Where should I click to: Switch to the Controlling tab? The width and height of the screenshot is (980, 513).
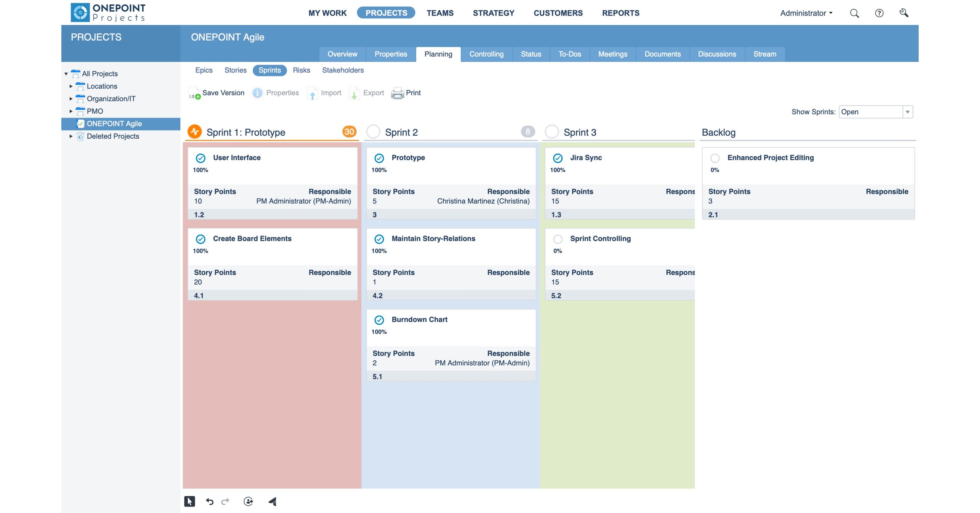[x=486, y=54]
